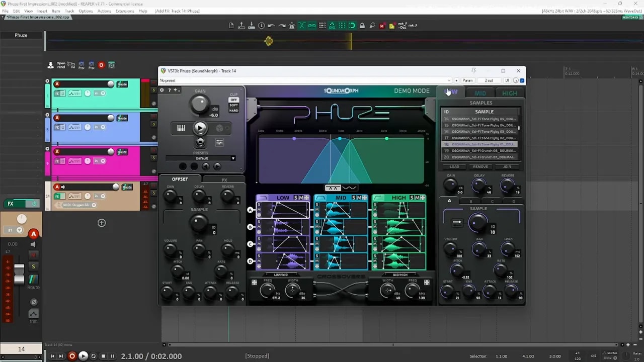The height and width of the screenshot is (362, 644).
Task: Select the HIGH samples tab
Action: pos(510,93)
